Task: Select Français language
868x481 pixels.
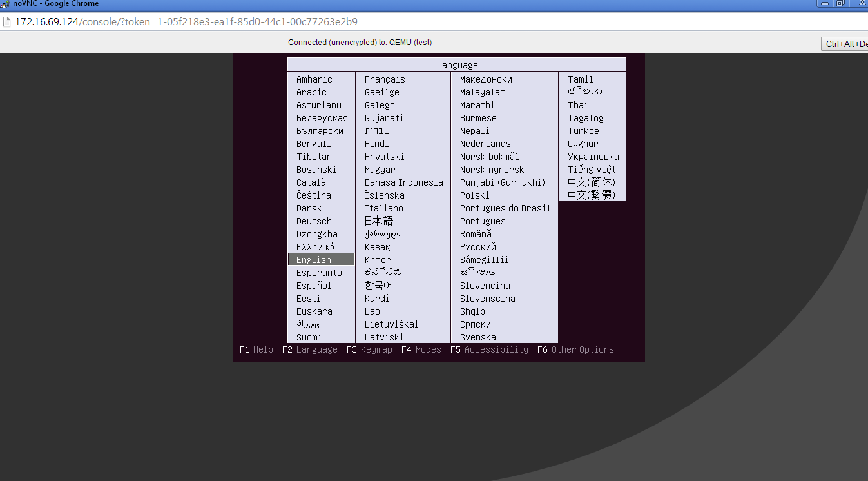Action: 385,79
